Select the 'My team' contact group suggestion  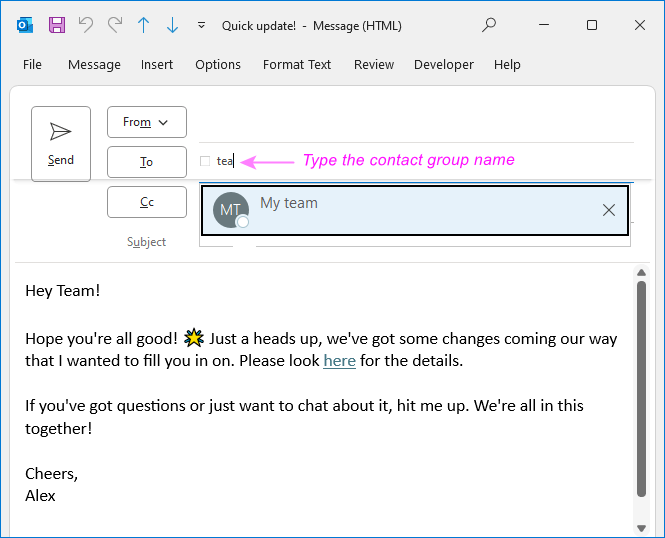[x=415, y=210]
